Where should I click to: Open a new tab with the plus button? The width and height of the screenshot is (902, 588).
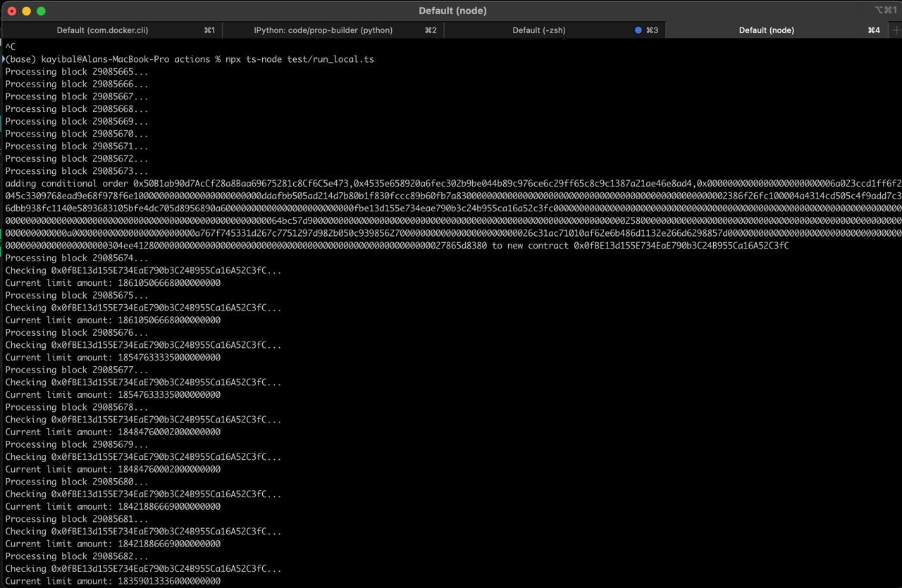(x=896, y=30)
